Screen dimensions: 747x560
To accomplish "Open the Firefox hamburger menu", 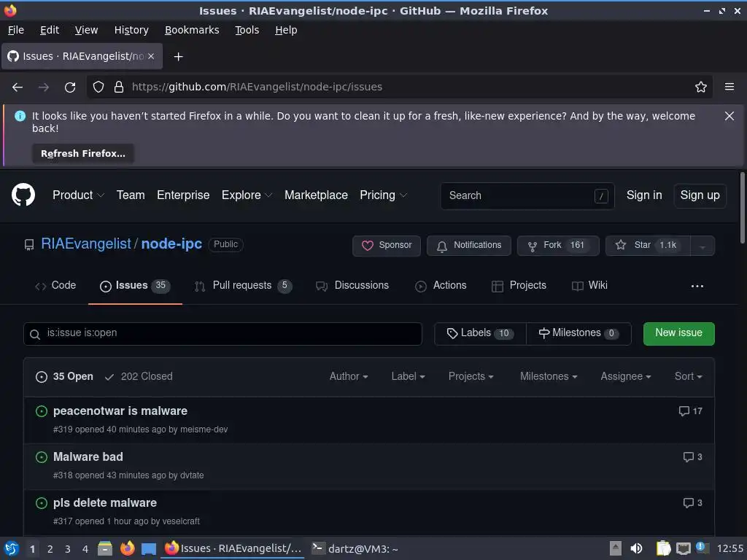I will click(729, 87).
